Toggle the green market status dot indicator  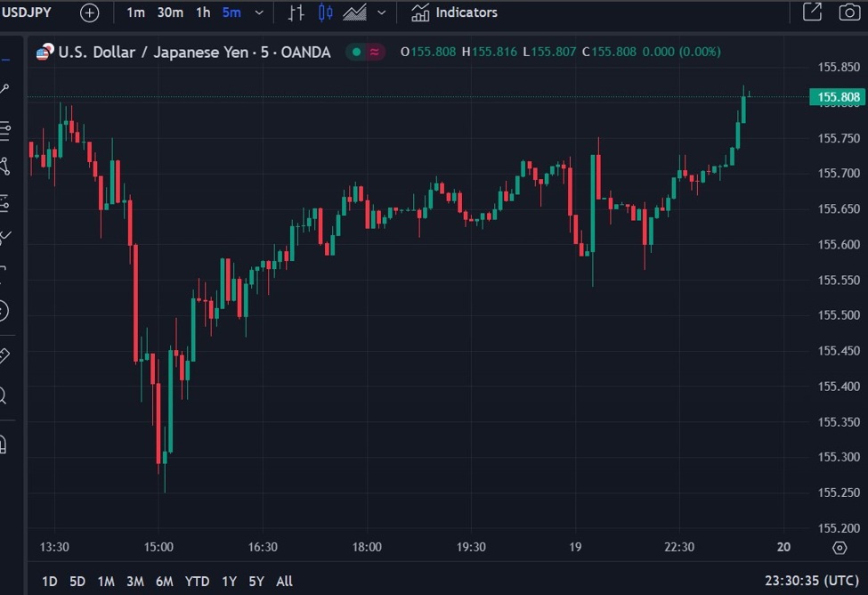356,52
